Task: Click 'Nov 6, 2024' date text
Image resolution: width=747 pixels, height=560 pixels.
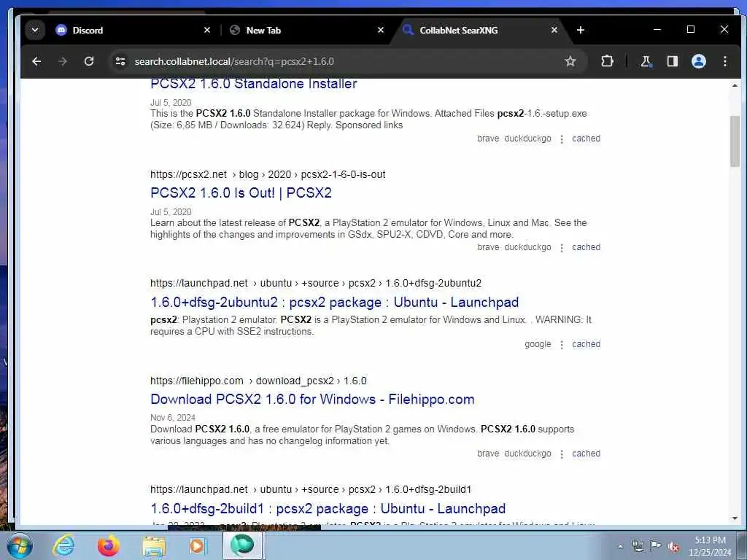Action: click(x=173, y=418)
